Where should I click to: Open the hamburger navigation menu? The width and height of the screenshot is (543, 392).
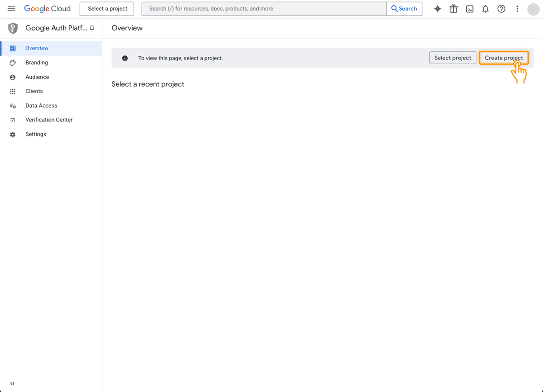coord(11,9)
